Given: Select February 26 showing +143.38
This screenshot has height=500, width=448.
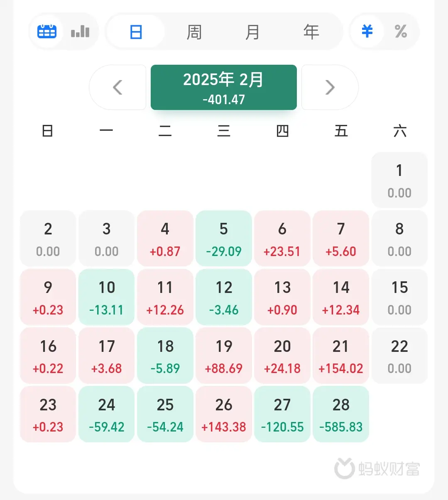Looking at the screenshot, I should (223, 414).
